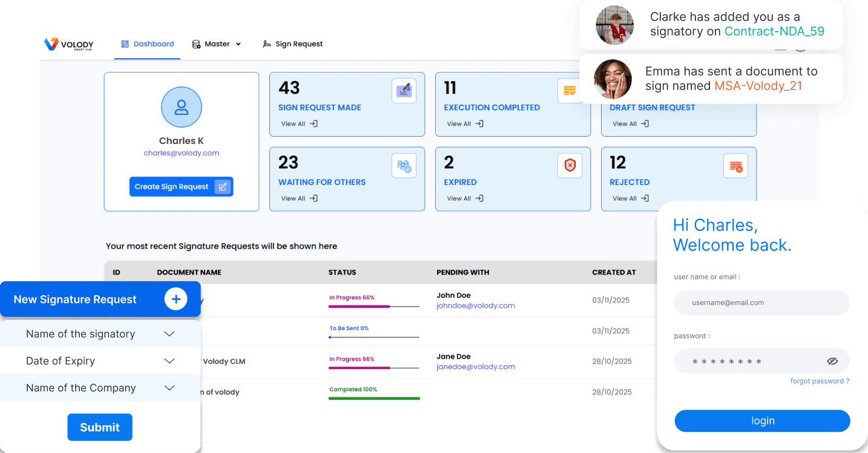This screenshot has height=453, width=868.
Task: Click Waiting For Others people icon
Action: click(x=404, y=166)
